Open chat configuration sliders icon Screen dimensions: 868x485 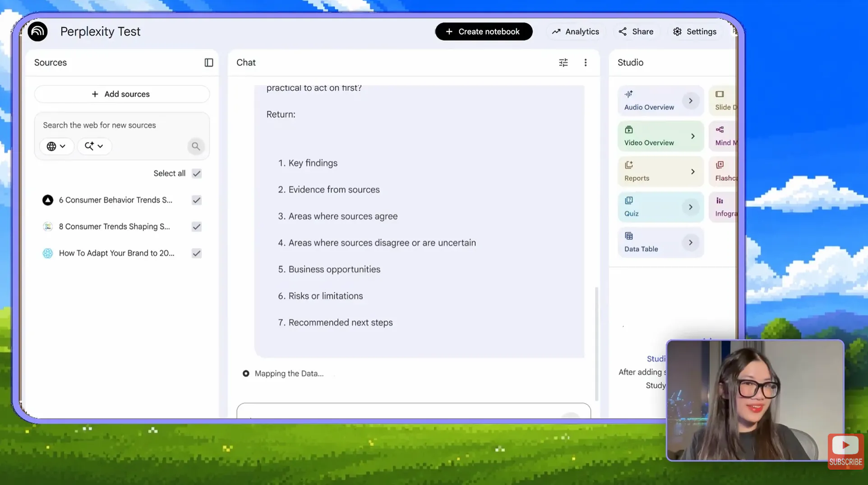point(563,63)
